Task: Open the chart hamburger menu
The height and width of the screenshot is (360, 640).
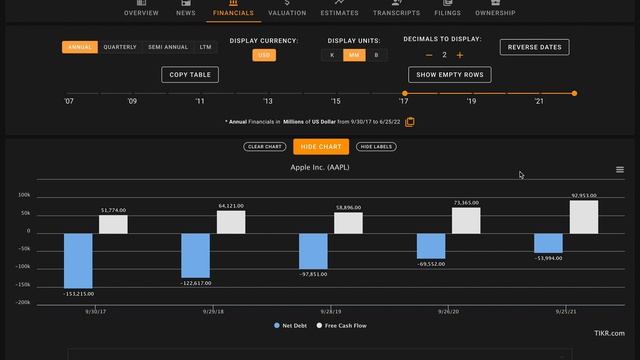Action: click(620, 169)
